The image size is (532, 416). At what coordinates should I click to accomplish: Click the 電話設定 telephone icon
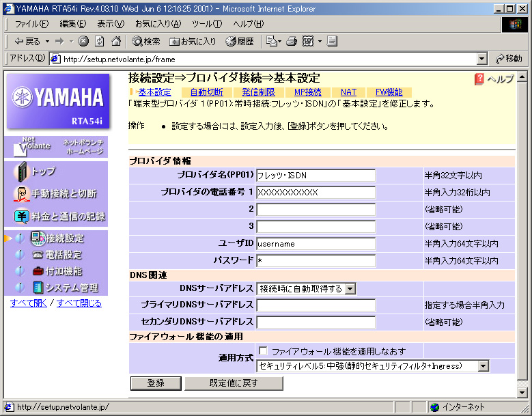38,255
